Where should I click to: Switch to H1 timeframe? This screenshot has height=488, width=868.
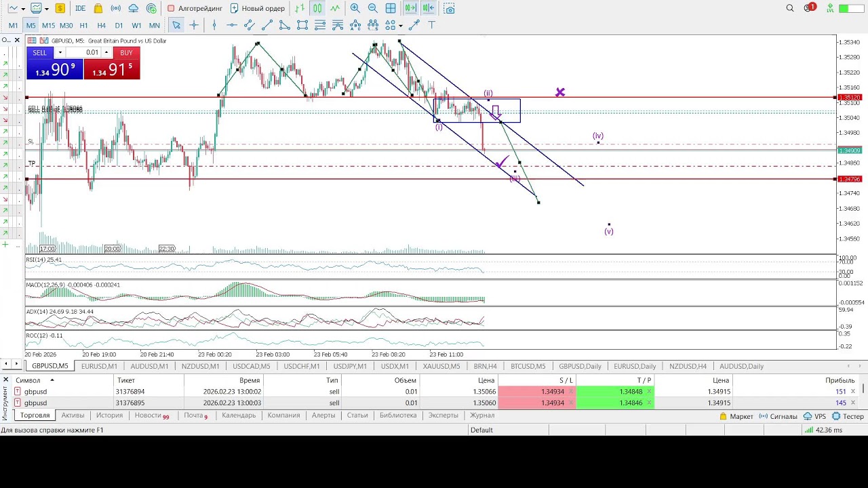click(83, 26)
